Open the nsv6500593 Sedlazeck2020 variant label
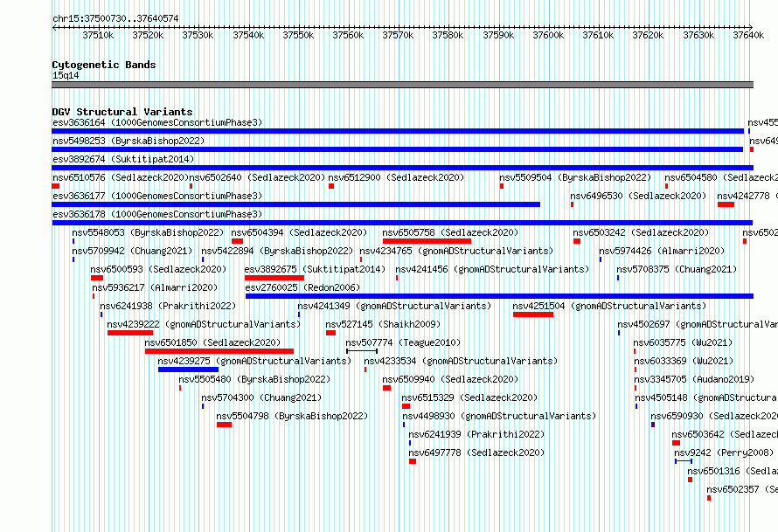The height and width of the screenshot is (532, 778). point(158,269)
